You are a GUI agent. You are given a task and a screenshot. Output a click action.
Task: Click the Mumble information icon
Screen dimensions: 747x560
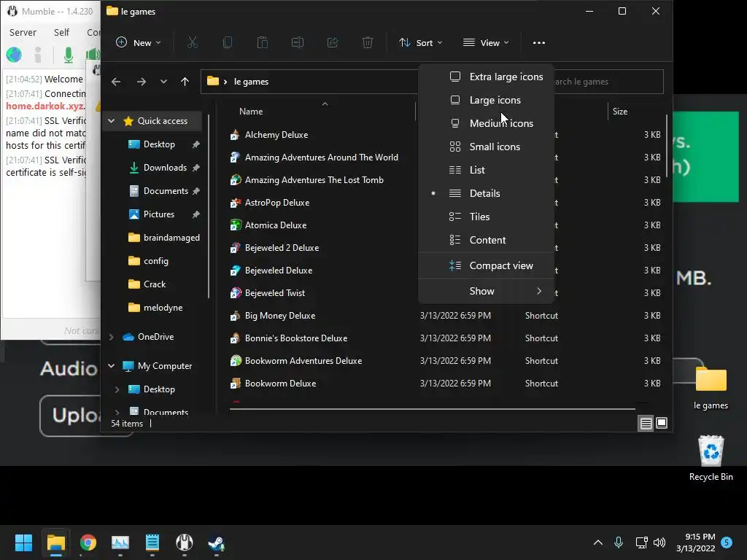pyautogui.click(x=38, y=55)
